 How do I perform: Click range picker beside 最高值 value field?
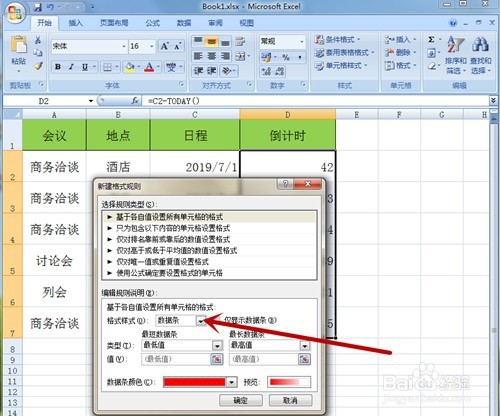[x=304, y=359]
